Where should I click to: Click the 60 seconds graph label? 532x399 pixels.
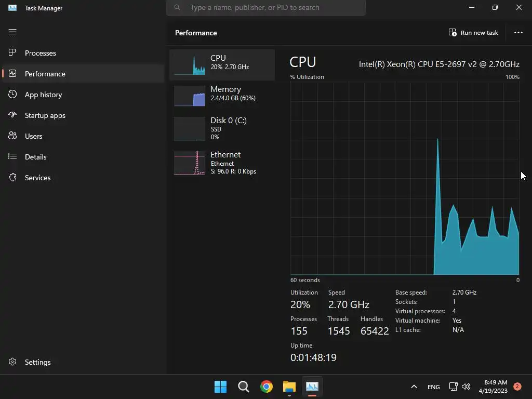(x=305, y=280)
